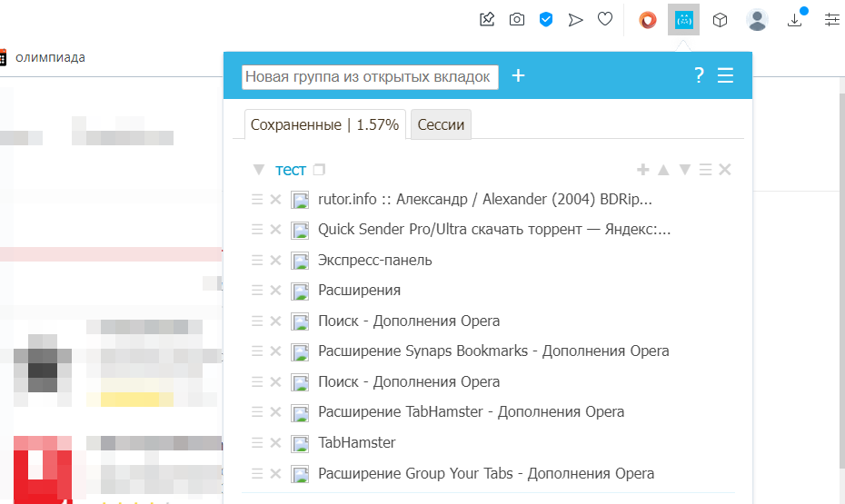Screen dimensions: 845x504
Task: Collapse the тест group triangle
Action: (x=259, y=170)
